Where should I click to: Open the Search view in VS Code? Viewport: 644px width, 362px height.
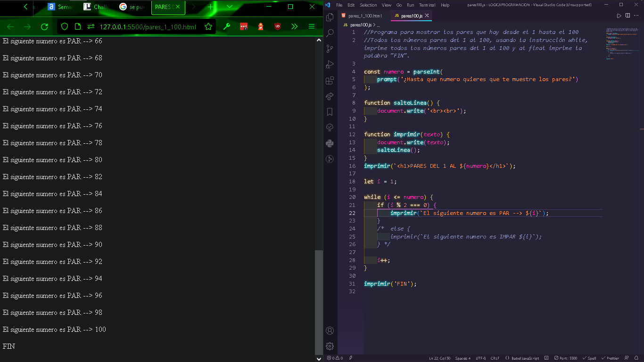(330, 33)
